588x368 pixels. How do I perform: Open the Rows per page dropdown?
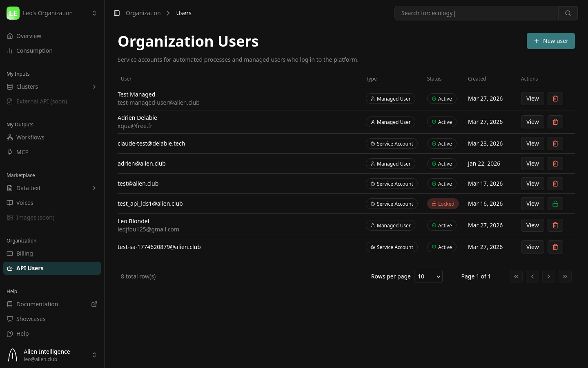(x=428, y=276)
